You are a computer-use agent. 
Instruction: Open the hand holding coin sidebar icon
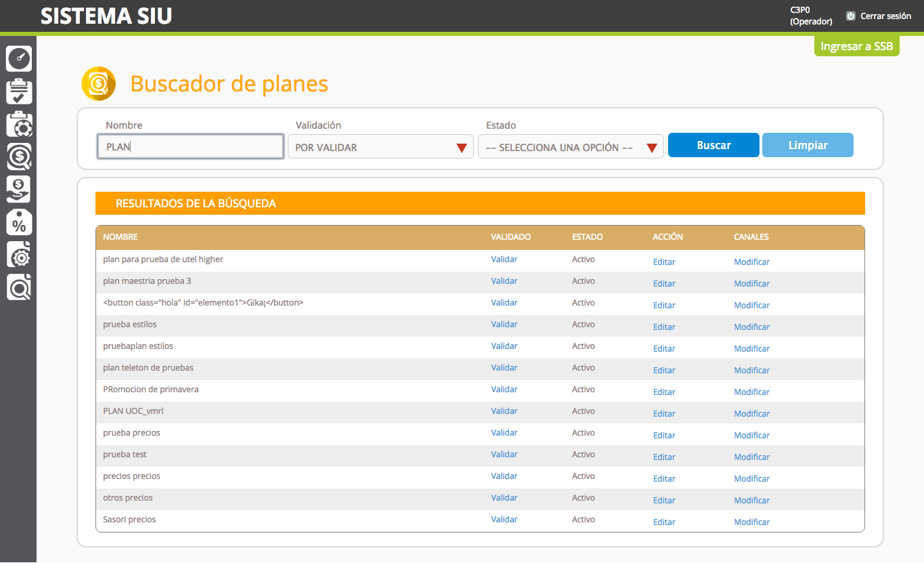[19, 189]
